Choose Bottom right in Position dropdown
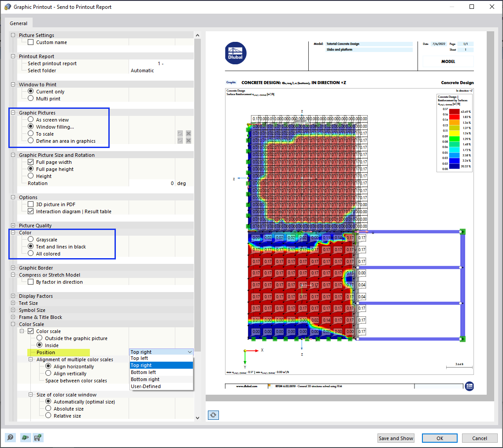The image size is (503, 448). tap(161, 379)
